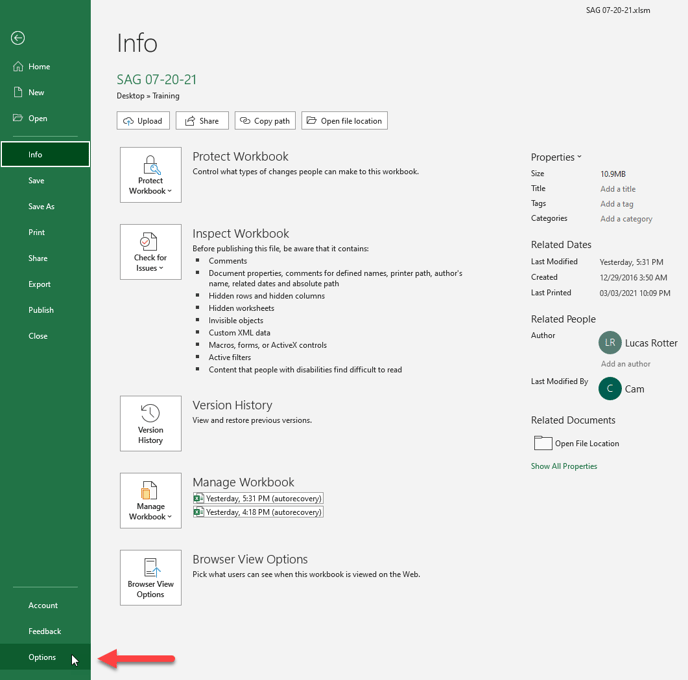Click the Add a title field
688x680 pixels.
click(x=617, y=189)
